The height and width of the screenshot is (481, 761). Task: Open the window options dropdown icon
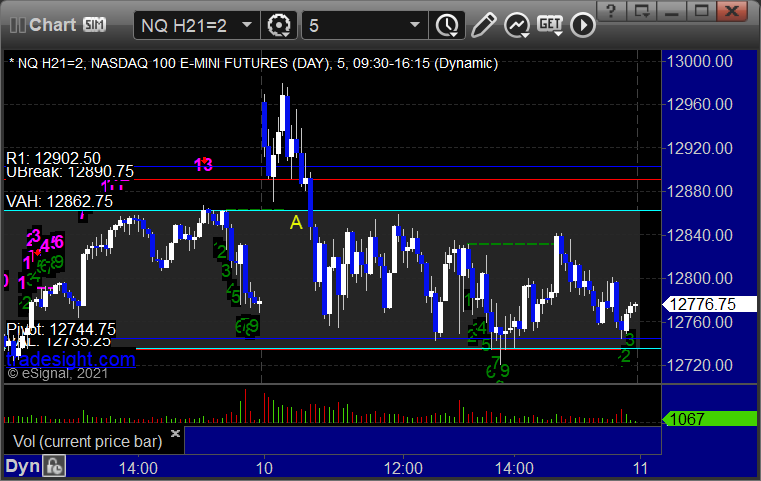(x=642, y=11)
